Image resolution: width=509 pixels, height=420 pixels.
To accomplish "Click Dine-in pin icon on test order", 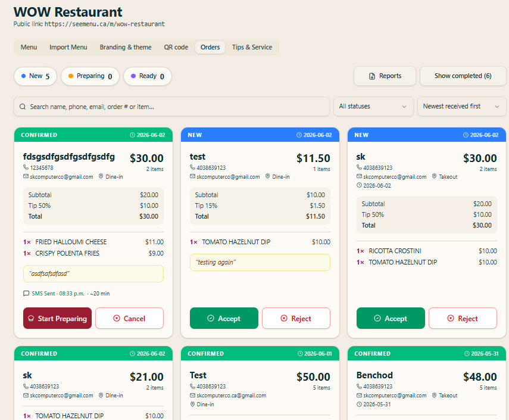I will point(267,176).
